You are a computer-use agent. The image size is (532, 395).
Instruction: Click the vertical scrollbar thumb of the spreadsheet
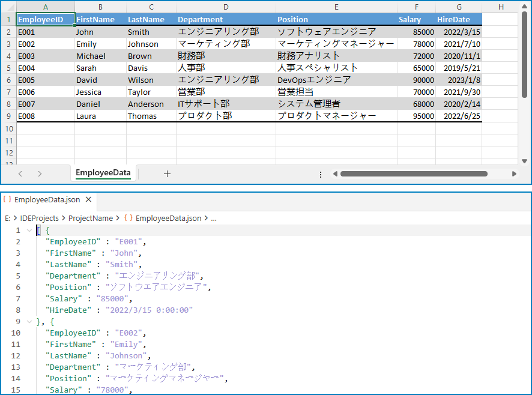525,55
